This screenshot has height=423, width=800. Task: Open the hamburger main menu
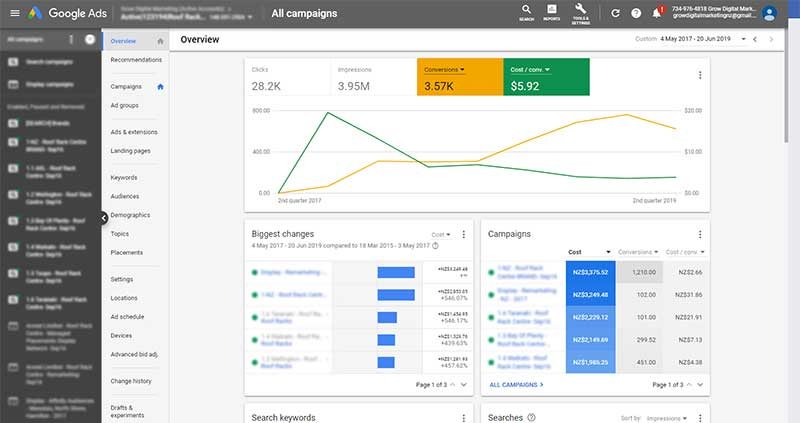(15, 13)
